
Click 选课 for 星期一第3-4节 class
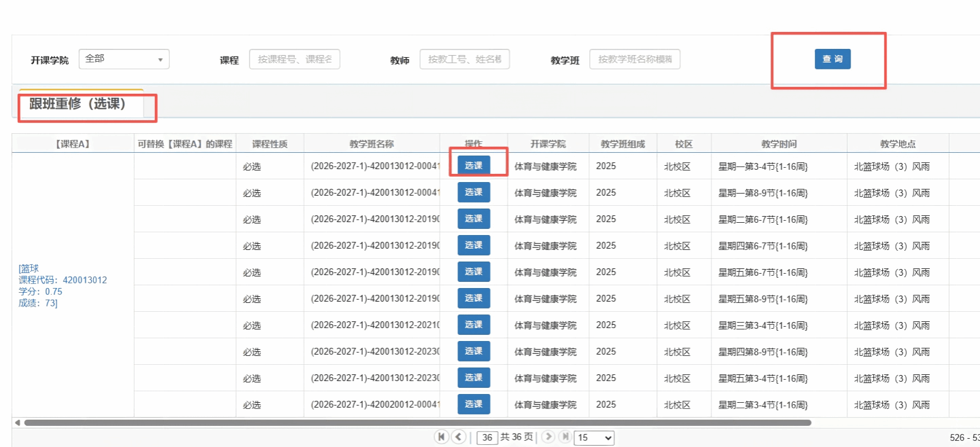click(474, 166)
